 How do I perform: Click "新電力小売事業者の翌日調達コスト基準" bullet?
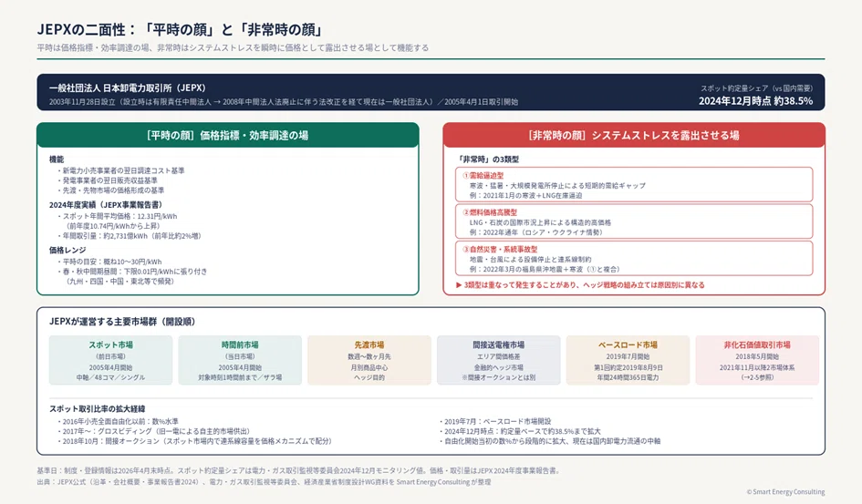[121, 170]
